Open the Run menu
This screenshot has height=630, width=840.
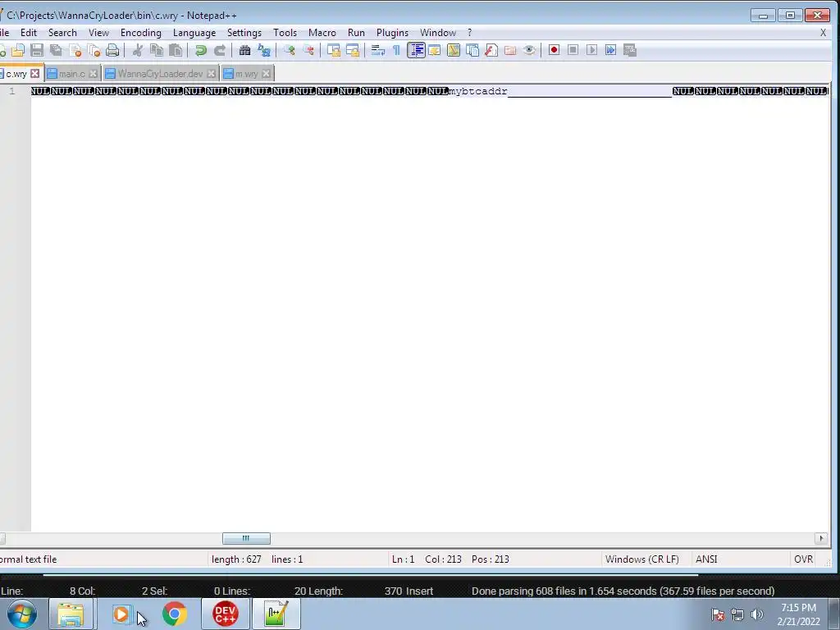pyautogui.click(x=356, y=33)
